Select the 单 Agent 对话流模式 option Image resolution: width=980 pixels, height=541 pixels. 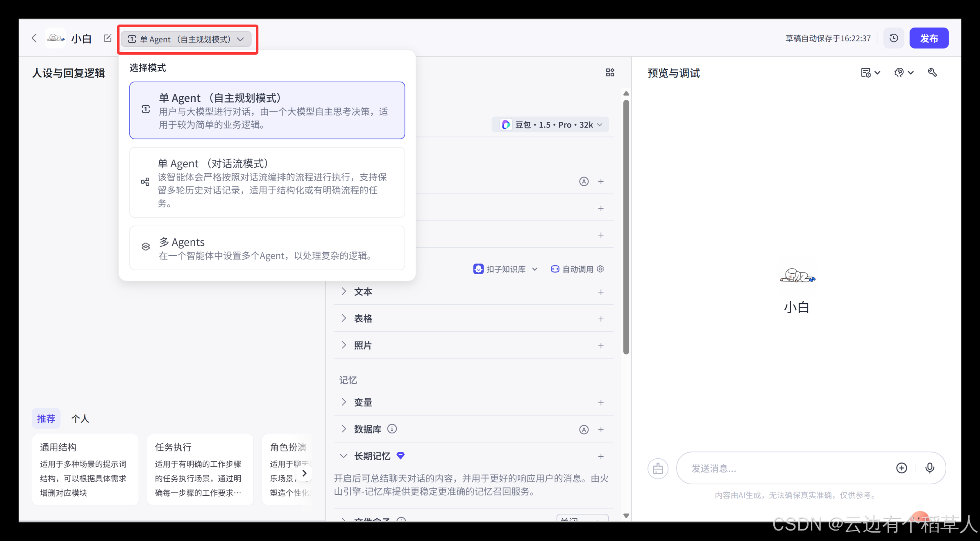(267, 183)
